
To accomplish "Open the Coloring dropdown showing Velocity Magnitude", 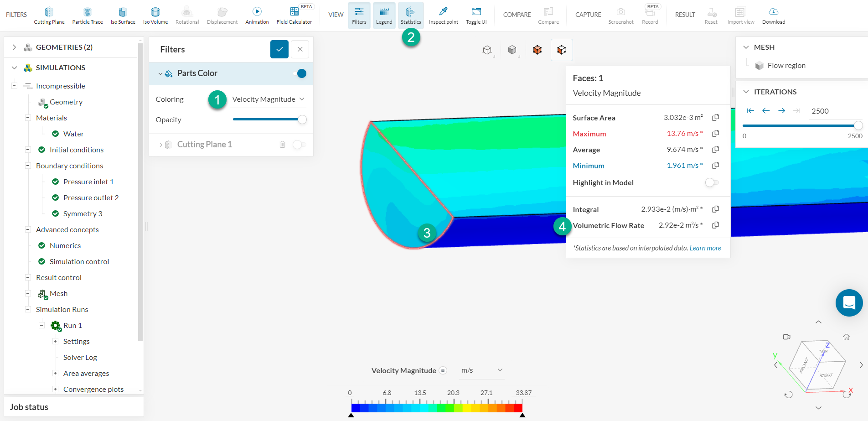I will coord(267,99).
